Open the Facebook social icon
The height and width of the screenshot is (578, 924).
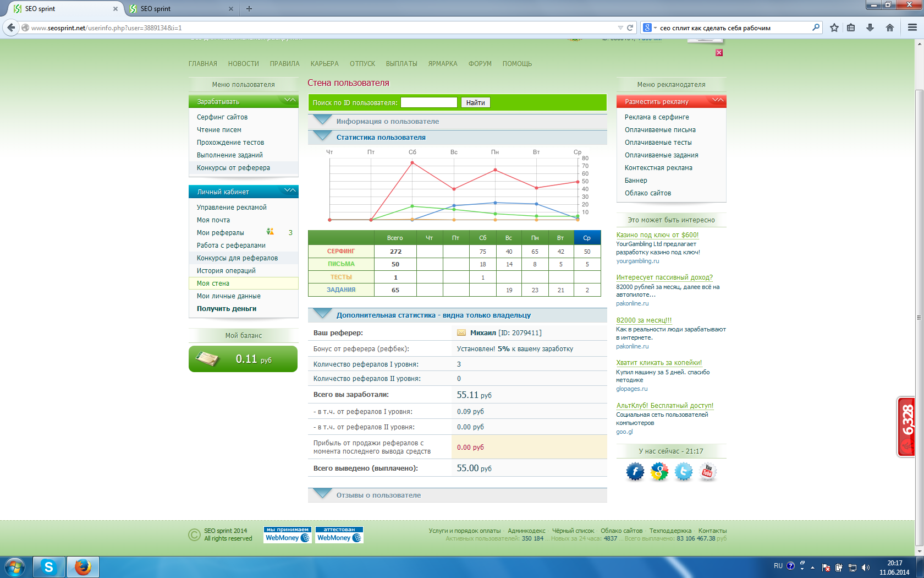[635, 472]
